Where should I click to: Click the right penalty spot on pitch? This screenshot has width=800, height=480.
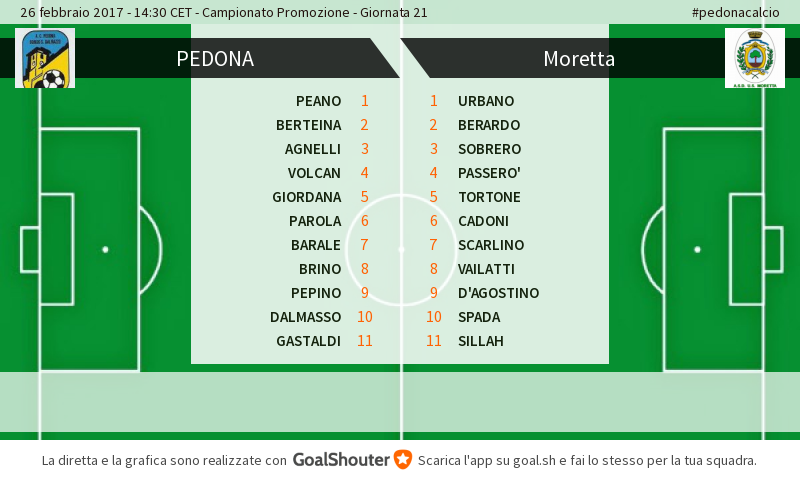point(697,249)
